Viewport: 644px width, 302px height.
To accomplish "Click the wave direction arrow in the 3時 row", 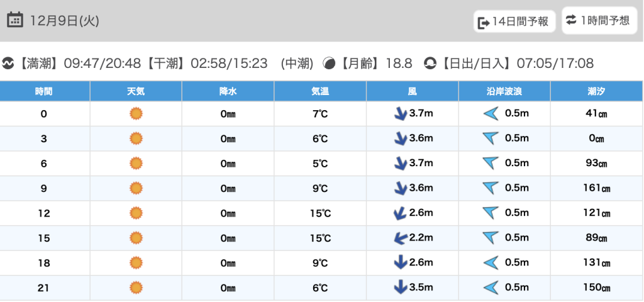I will pyautogui.click(x=491, y=138).
